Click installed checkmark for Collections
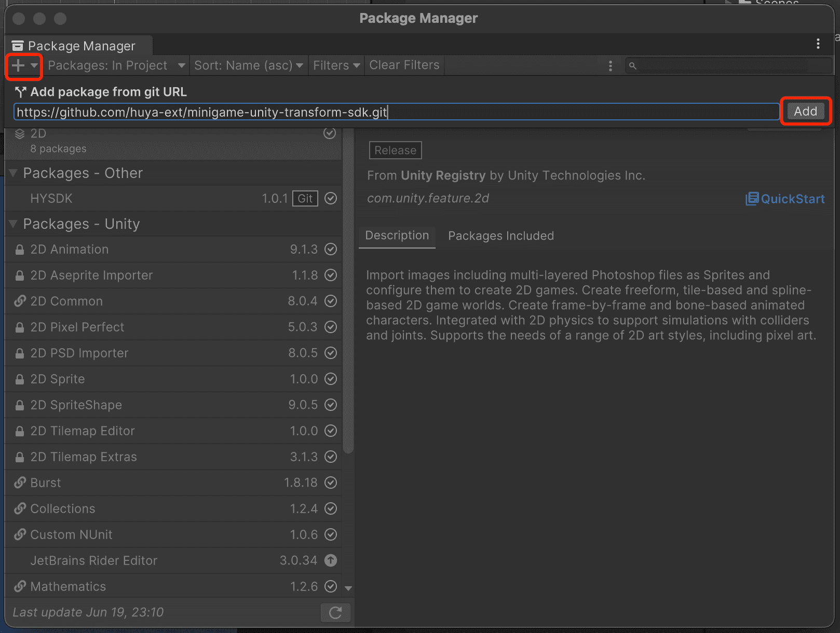Screen dimensions: 840x633 [x=331, y=508]
